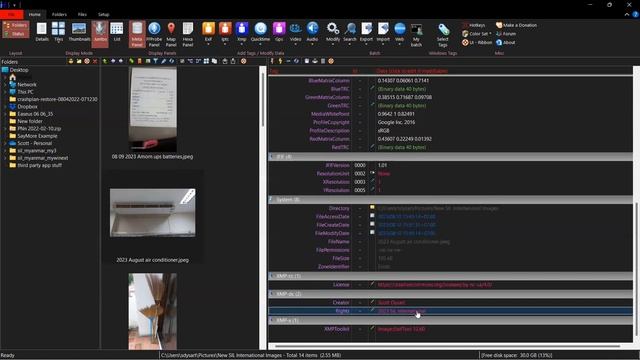Viewport: 640px width, 360px height.
Task: Select Desktop in the folder tree
Action: click(19, 70)
